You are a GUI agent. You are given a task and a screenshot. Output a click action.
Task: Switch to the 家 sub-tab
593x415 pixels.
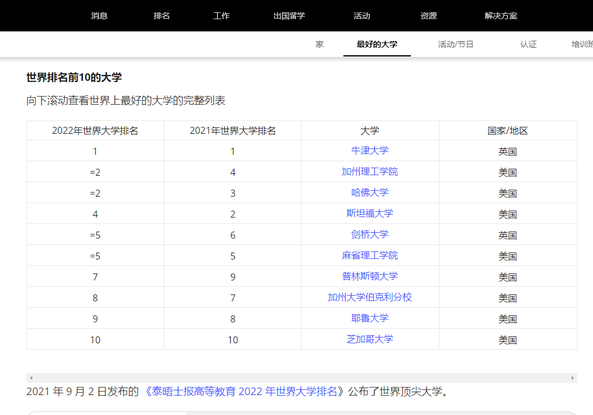(x=320, y=44)
